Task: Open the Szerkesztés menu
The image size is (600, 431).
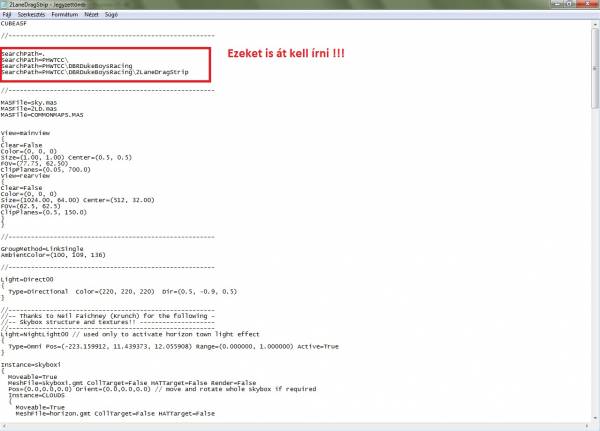Action: click(31, 14)
